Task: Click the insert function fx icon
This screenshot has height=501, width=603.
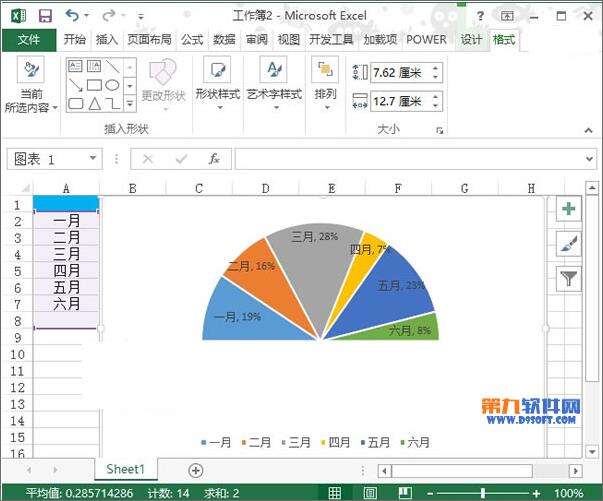Action: (x=214, y=158)
